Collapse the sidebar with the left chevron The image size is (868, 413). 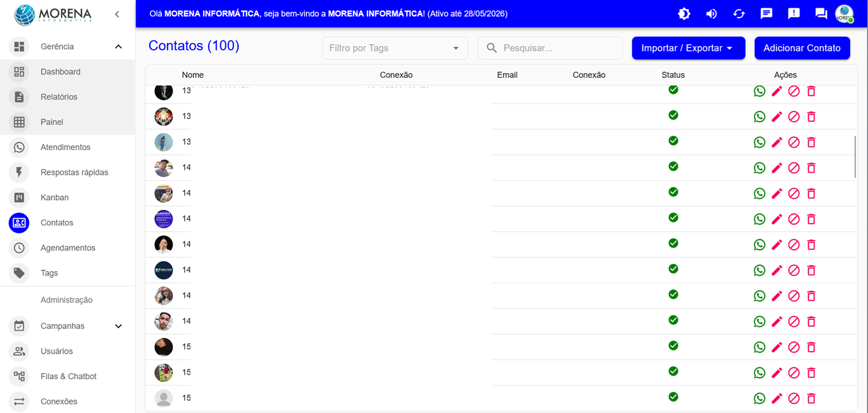117,14
